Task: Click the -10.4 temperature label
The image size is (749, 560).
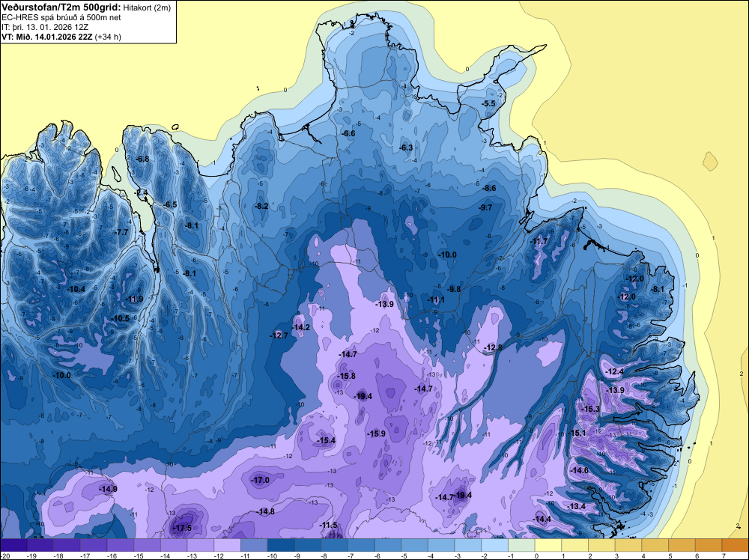Action: (76, 289)
